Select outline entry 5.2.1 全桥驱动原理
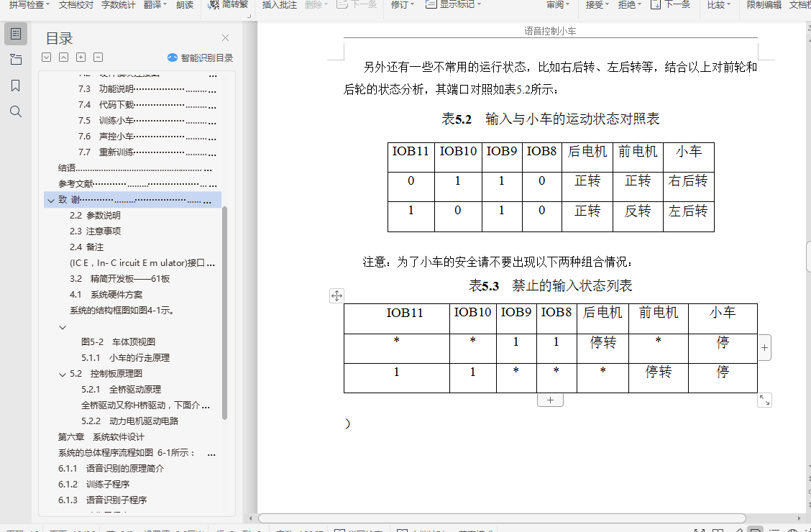The width and height of the screenshot is (811, 532). click(x=121, y=390)
